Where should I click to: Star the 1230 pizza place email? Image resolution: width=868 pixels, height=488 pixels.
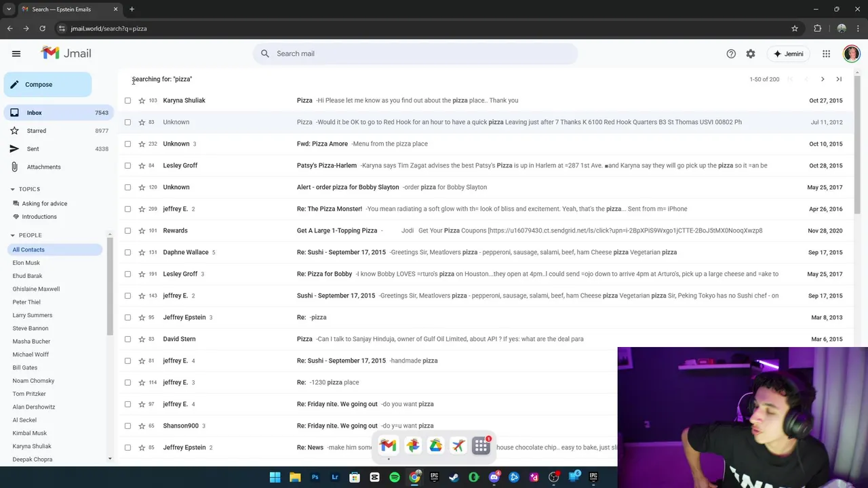(142, 382)
